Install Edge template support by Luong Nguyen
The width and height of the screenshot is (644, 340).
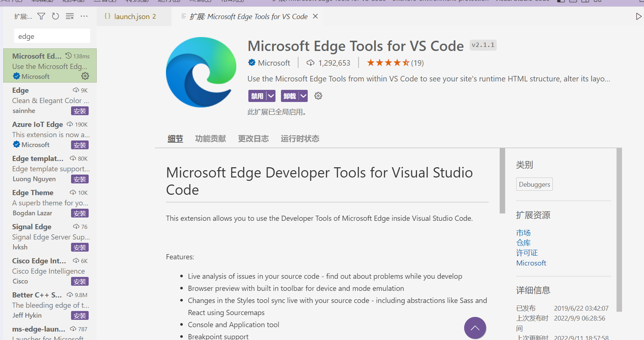tap(80, 179)
